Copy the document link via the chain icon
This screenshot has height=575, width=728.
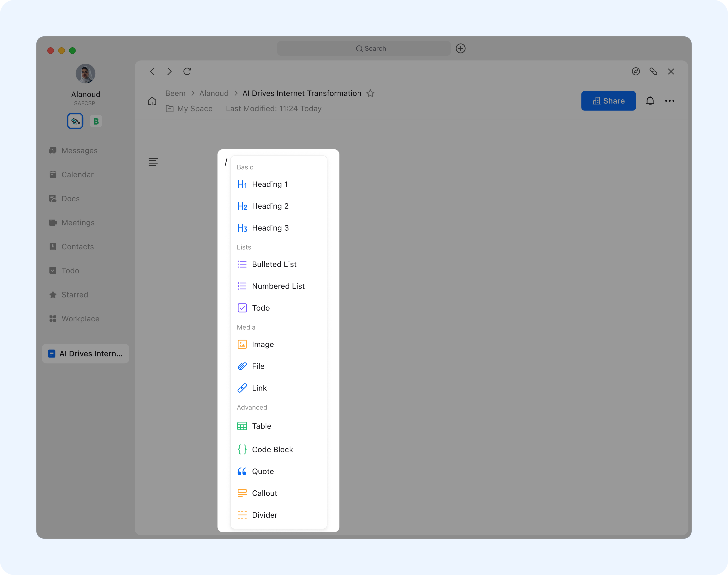point(653,71)
